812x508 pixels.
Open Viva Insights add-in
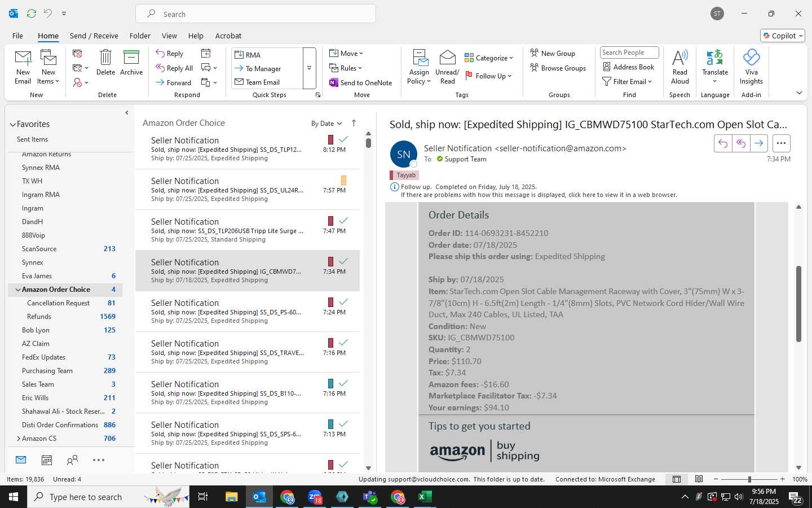tap(751, 67)
